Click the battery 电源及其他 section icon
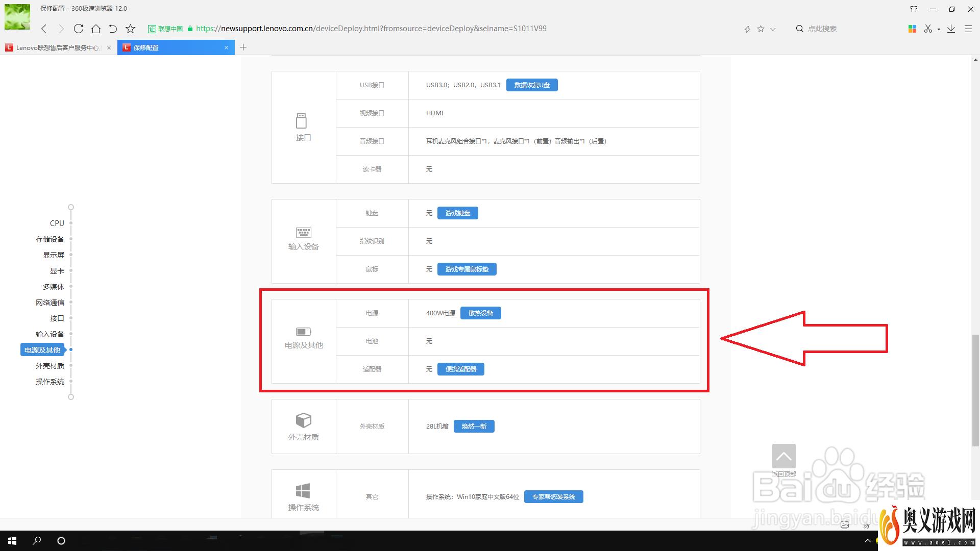The height and width of the screenshot is (551, 980). click(304, 332)
